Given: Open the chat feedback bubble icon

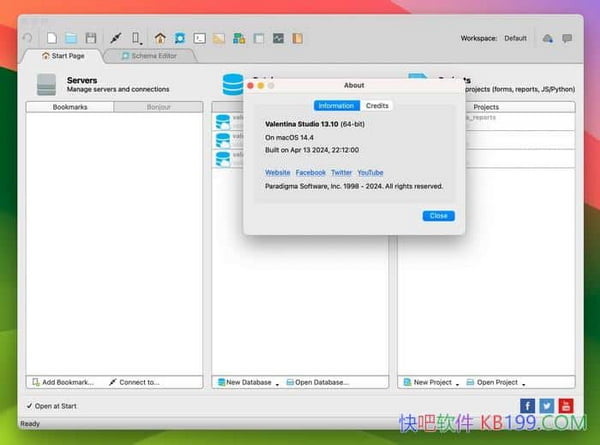Looking at the screenshot, I should [567, 38].
